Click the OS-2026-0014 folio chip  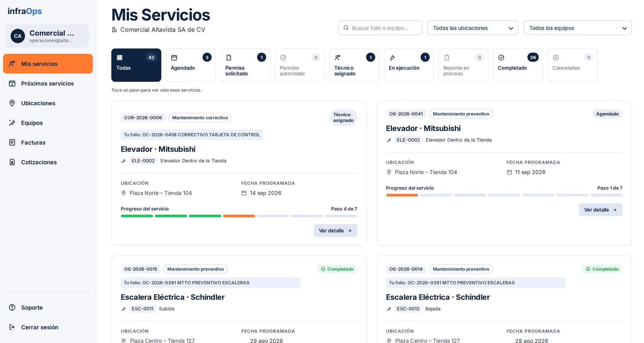(x=406, y=269)
